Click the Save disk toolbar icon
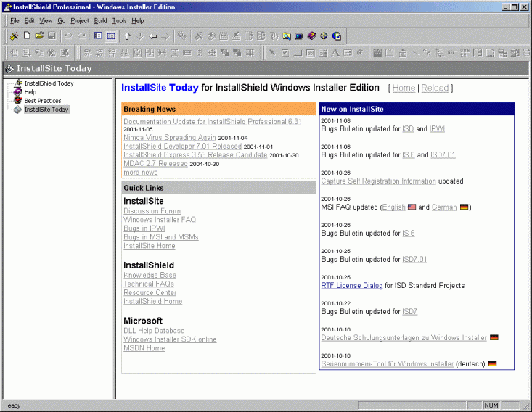This screenshot has width=532, height=412. tap(52, 36)
